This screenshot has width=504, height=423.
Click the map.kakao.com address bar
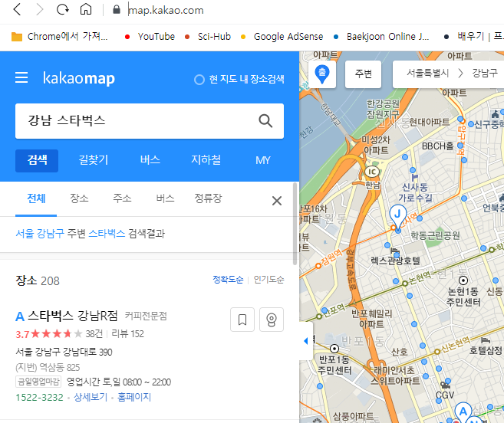[166, 10]
